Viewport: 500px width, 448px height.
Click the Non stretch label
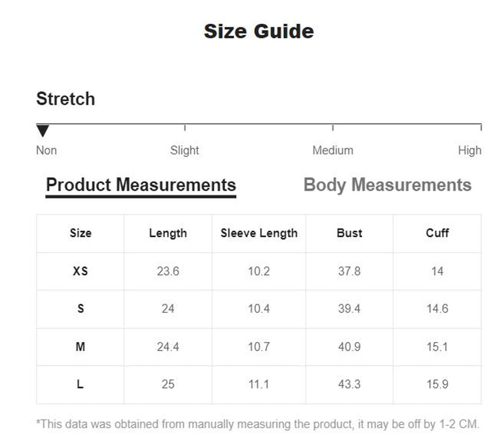(46, 151)
